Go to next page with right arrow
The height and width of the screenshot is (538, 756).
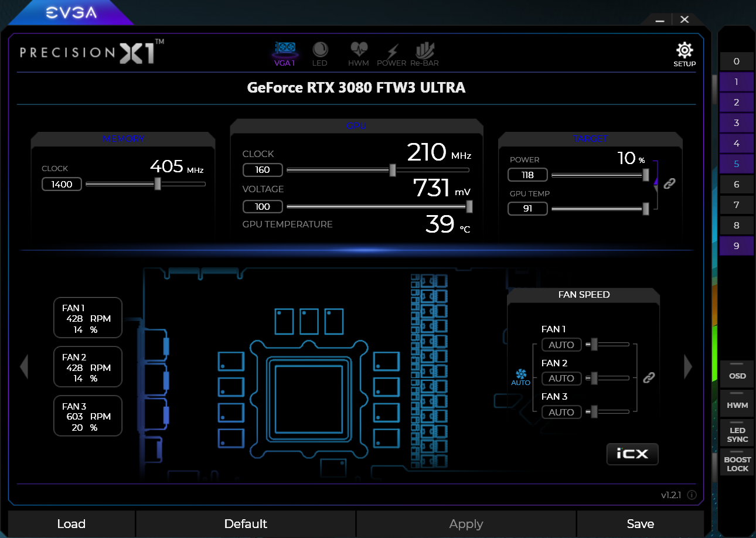pyautogui.click(x=688, y=367)
